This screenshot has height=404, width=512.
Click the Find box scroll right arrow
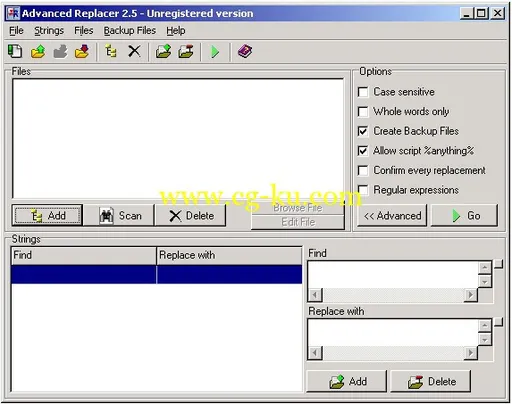point(471,295)
